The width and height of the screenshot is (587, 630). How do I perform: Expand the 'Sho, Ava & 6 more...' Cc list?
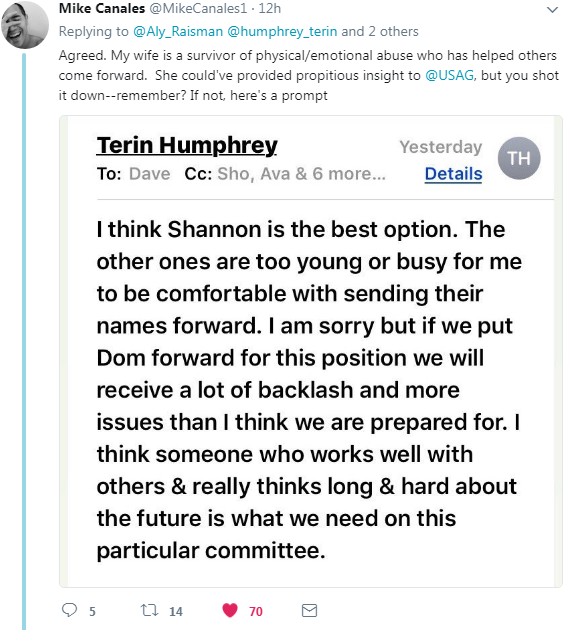point(301,174)
